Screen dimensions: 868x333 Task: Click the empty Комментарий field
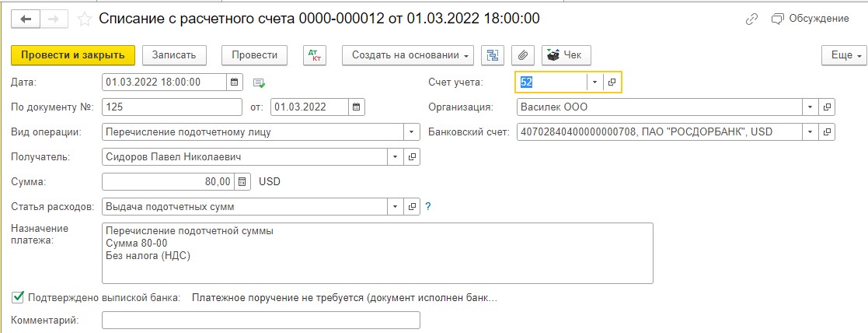(261, 321)
